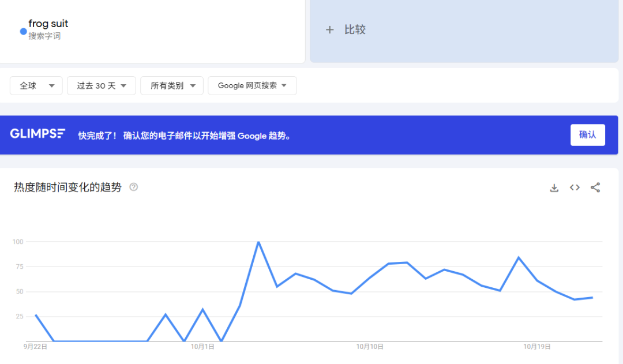
Task: Click the GLIMPSE logo in the banner
Action: tap(37, 134)
